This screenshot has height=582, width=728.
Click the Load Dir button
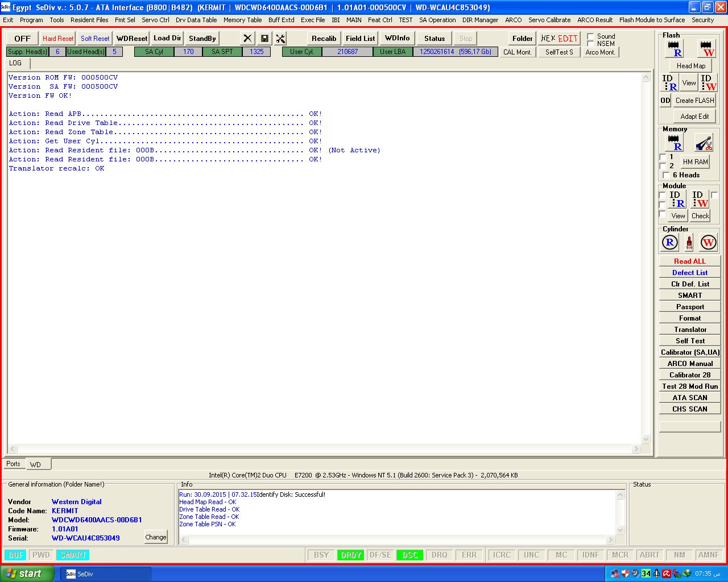(167, 38)
